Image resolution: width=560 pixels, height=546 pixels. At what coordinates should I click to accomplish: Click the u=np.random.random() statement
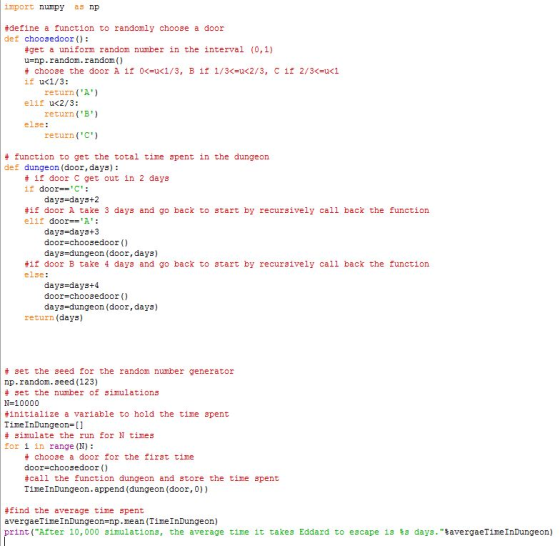[x=74, y=60]
